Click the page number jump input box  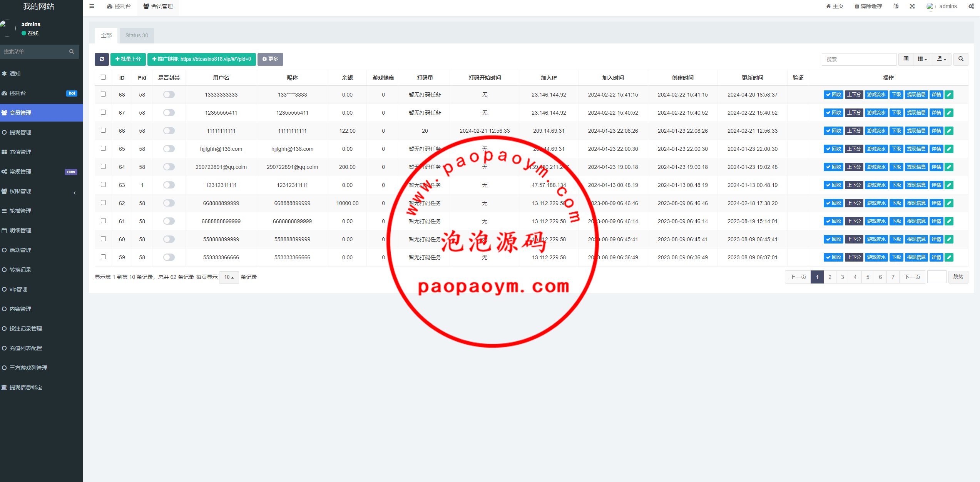(937, 277)
